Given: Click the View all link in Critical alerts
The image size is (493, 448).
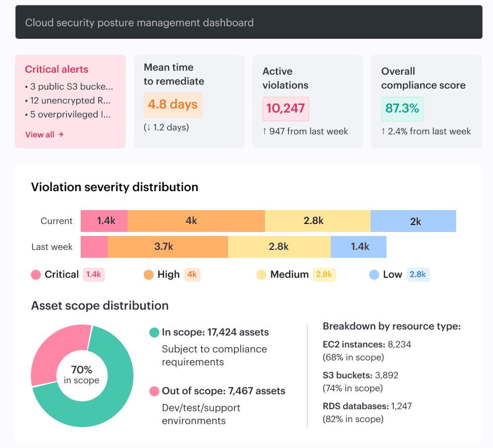Looking at the screenshot, I should pyautogui.click(x=41, y=134).
